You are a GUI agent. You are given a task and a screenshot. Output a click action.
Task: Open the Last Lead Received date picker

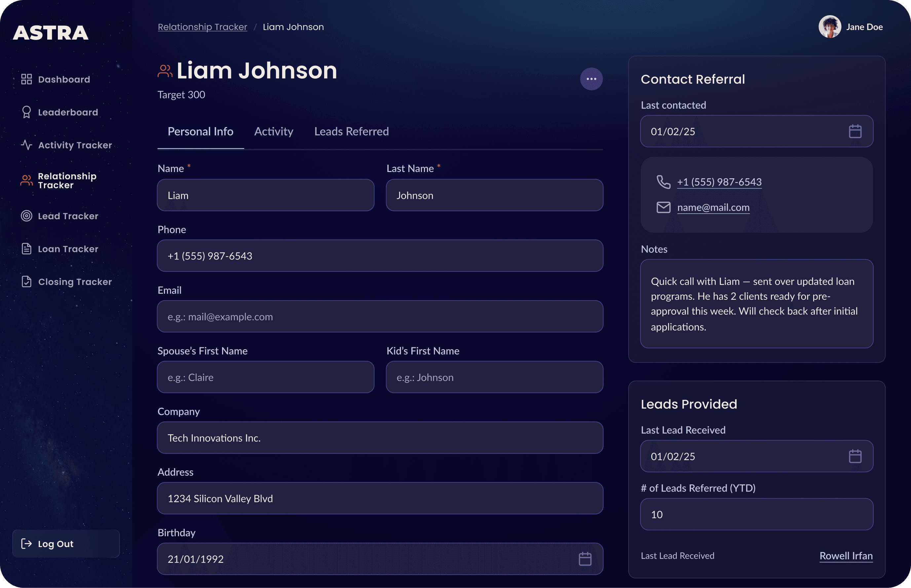click(x=856, y=456)
